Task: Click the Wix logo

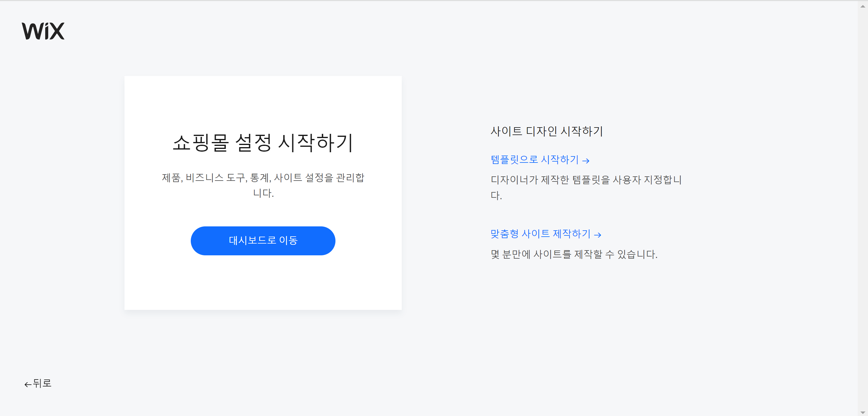Action: tap(43, 31)
